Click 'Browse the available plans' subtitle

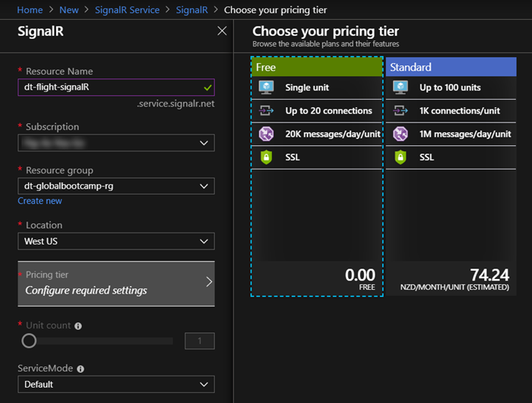326,44
